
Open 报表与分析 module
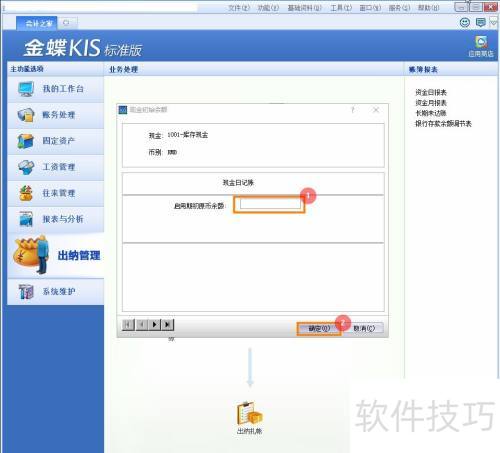tap(56, 219)
